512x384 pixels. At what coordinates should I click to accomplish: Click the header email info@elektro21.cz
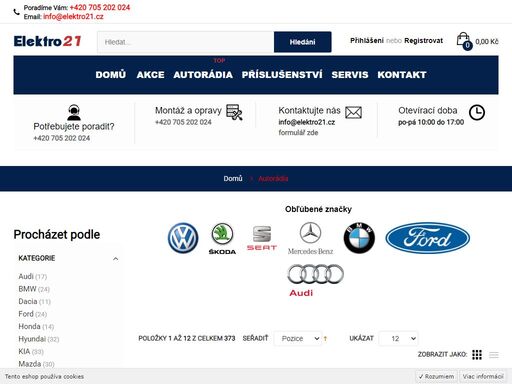point(73,17)
